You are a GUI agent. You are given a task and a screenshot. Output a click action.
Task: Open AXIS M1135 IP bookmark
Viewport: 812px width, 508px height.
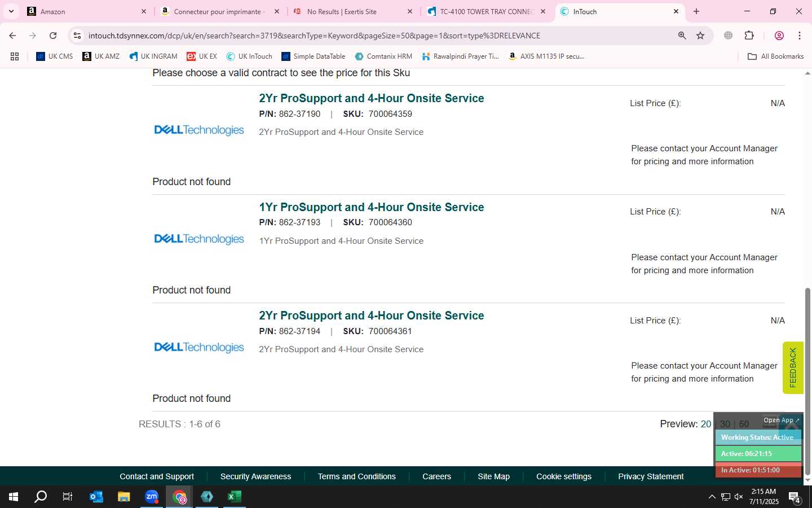[x=546, y=56]
